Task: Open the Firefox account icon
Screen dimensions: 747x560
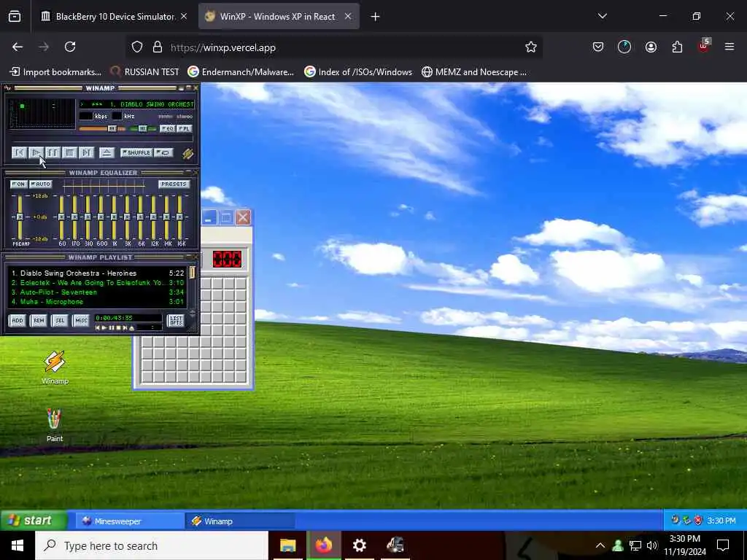Action: 651,47
